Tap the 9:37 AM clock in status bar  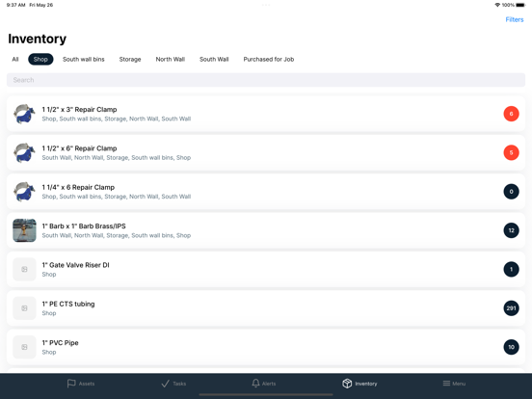(x=16, y=5)
